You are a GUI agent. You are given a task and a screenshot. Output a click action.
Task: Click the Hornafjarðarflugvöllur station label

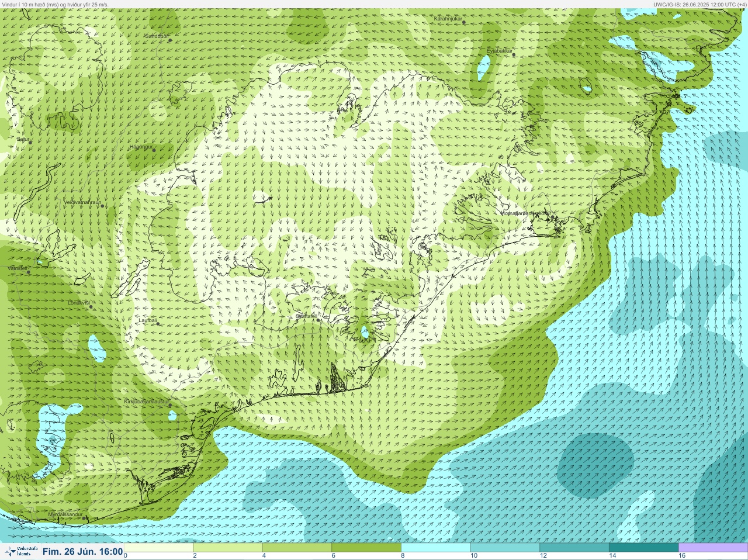tap(526, 213)
